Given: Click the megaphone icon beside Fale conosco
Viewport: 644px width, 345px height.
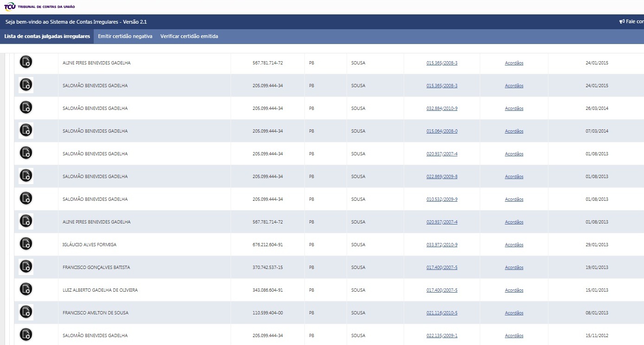Looking at the screenshot, I should pos(622,22).
